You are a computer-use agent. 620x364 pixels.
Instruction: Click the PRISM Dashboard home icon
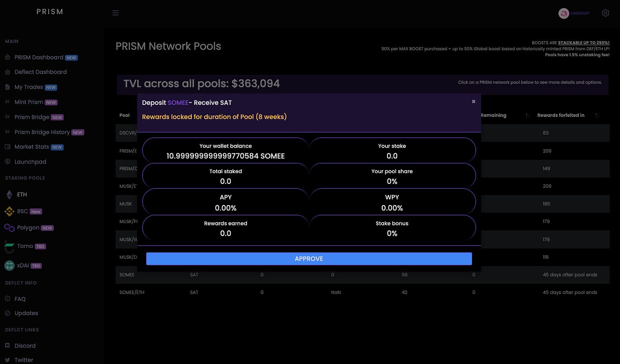pos(8,58)
